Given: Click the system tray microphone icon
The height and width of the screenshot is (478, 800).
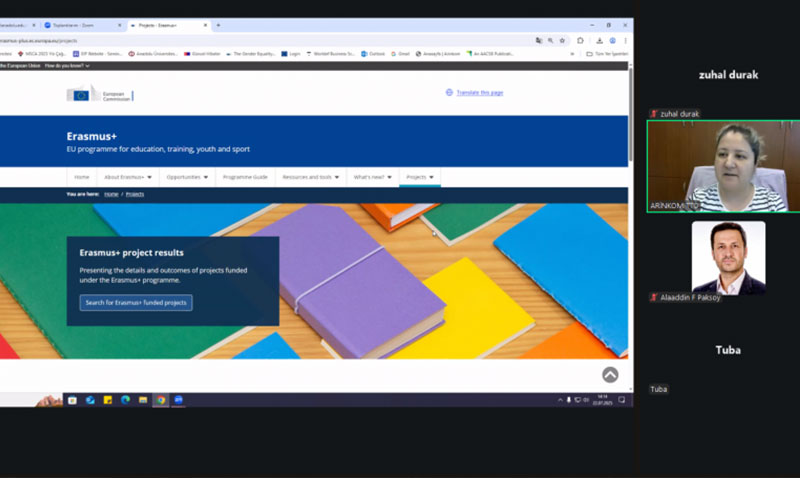Looking at the screenshot, I should 569,400.
